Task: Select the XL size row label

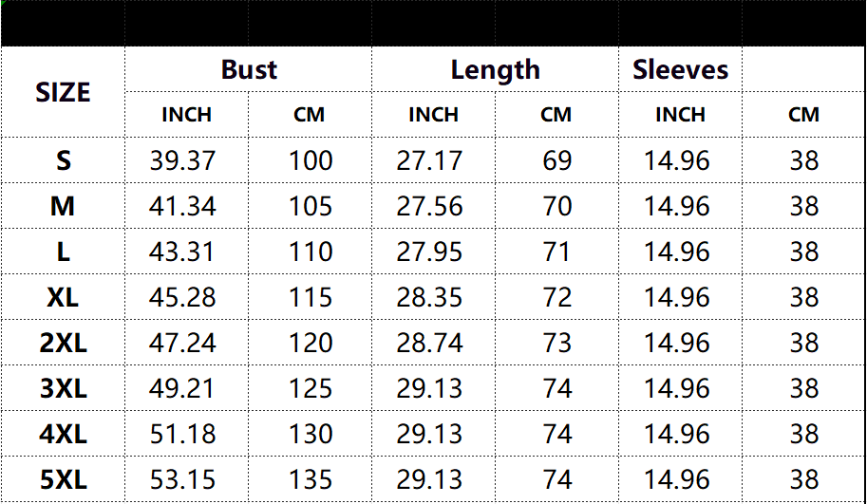Action: (x=63, y=298)
